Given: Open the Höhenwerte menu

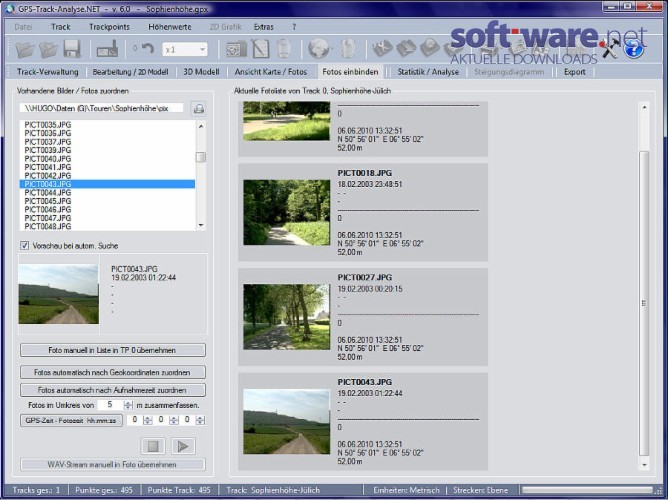Looking at the screenshot, I should pos(170,27).
